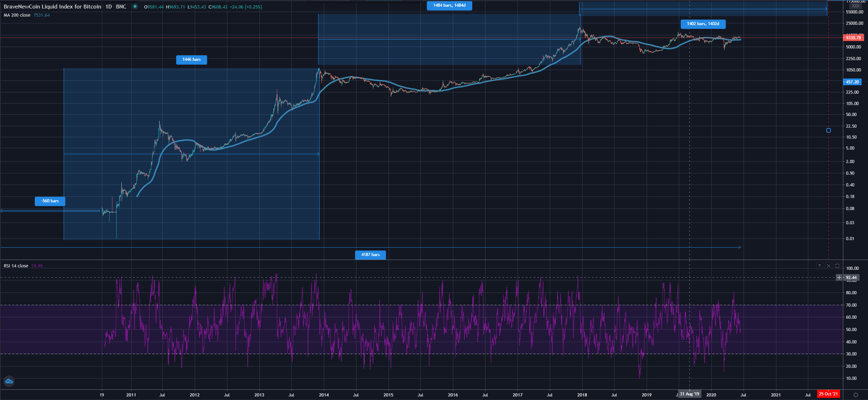Click the BraveNewCoin Liquid Index symbol title

tap(52, 7)
